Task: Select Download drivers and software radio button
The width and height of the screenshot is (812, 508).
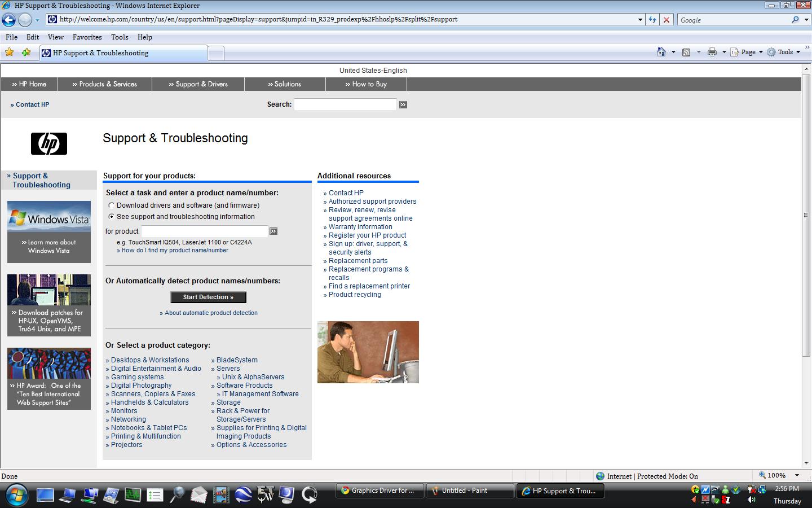Action: pyautogui.click(x=111, y=205)
